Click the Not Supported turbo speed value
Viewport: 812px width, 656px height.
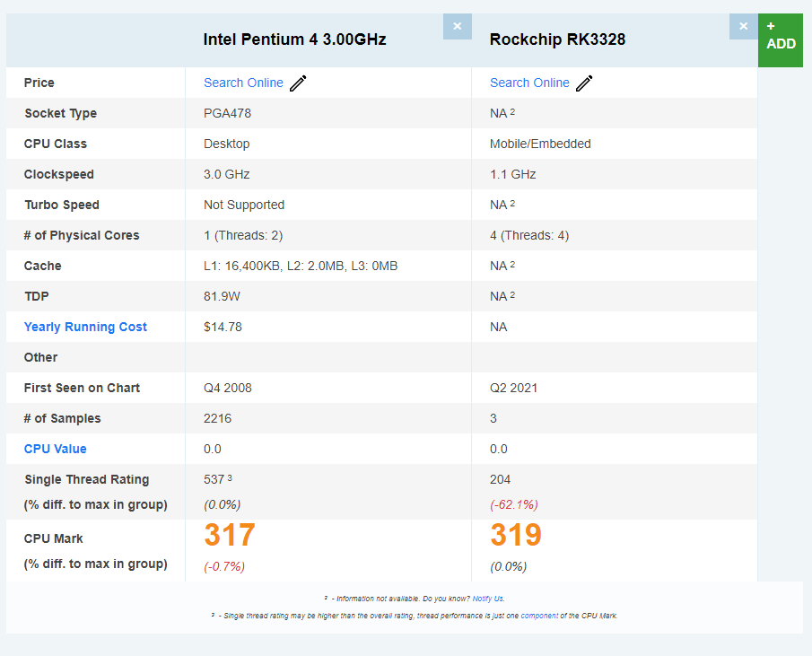coord(244,205)
